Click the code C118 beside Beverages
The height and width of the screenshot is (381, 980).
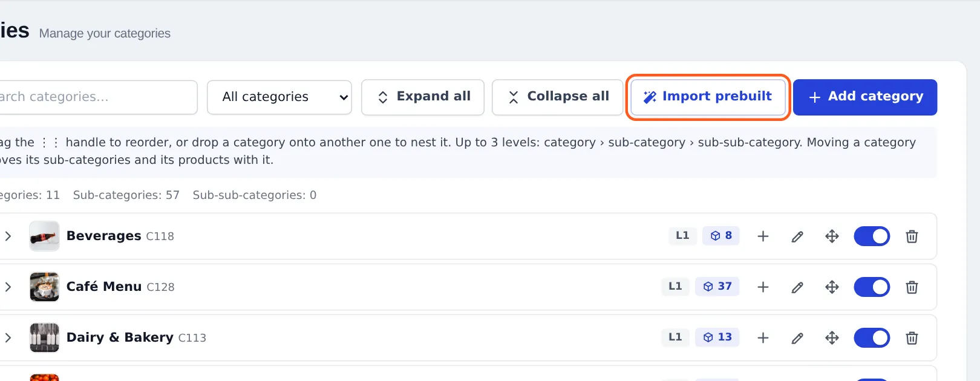(x=160, y=236)
